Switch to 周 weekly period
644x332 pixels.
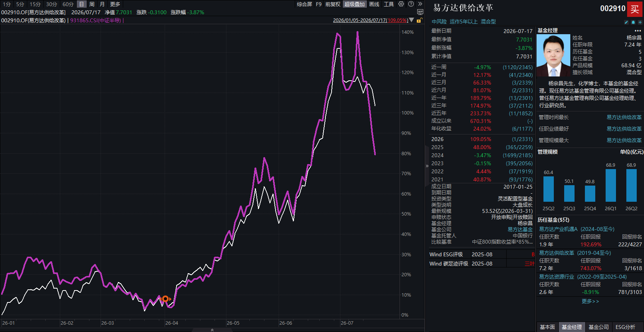click(x=92, y=4)
